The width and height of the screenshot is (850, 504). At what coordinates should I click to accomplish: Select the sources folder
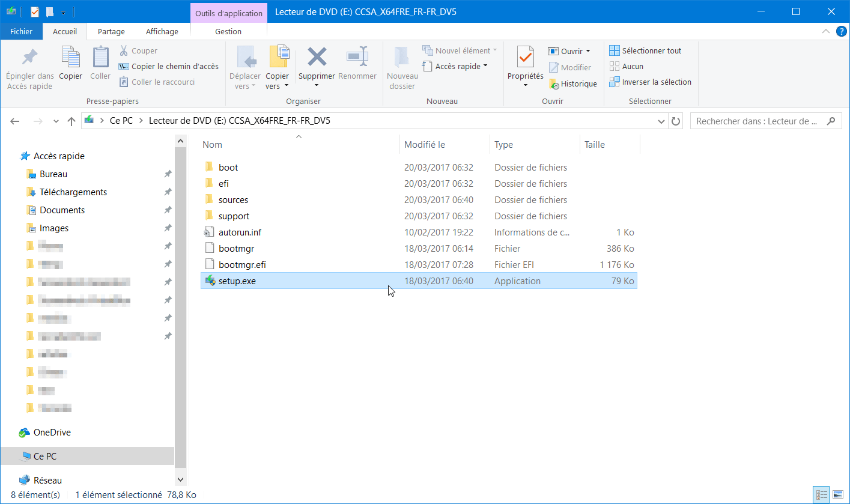419,200
